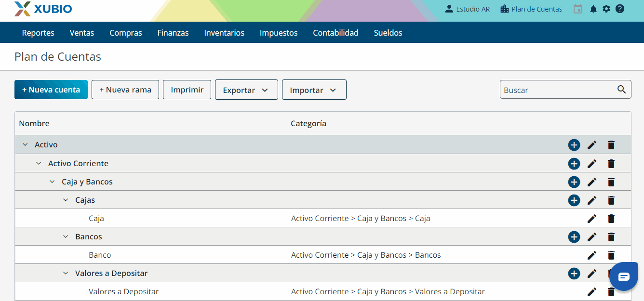
Task: Add a sub-account under Activo Corriente
Action: (x=574, y=164)
